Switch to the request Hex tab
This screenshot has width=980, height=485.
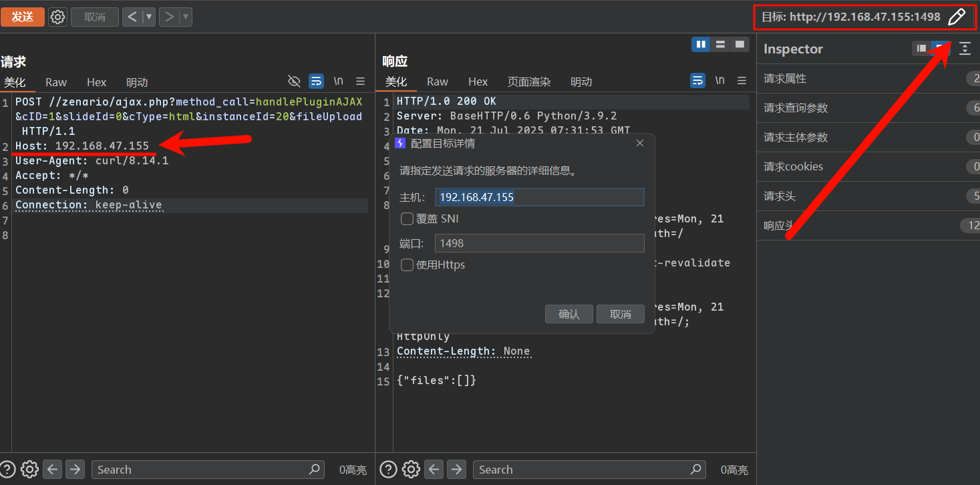[96, 82]
